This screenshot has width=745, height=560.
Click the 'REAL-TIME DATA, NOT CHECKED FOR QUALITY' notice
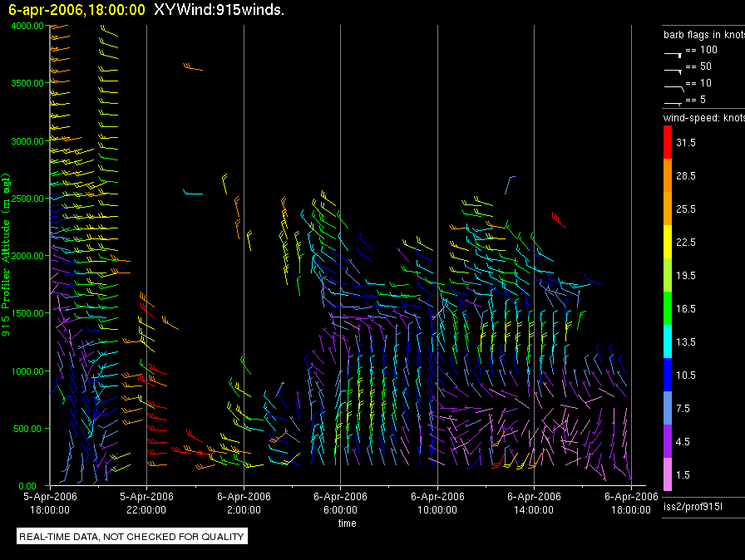[x=131, y=536]
